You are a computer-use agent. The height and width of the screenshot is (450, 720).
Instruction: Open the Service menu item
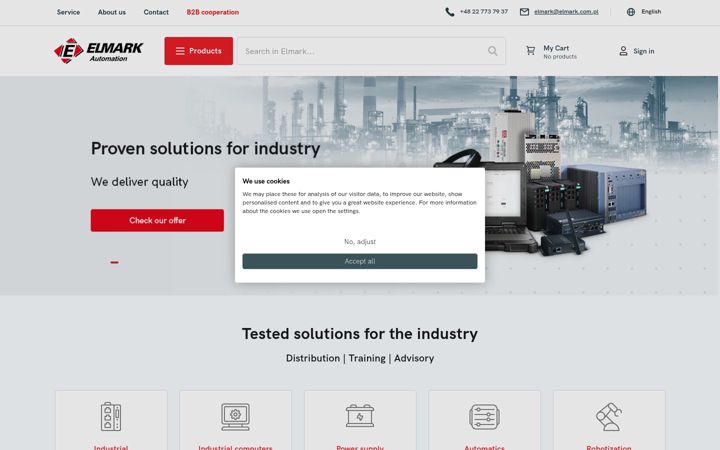68,12
